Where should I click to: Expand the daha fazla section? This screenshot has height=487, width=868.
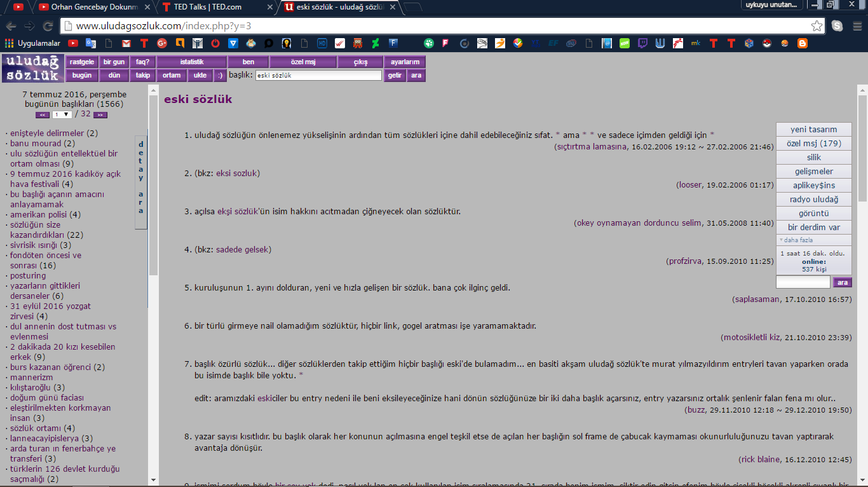(813, 240)
